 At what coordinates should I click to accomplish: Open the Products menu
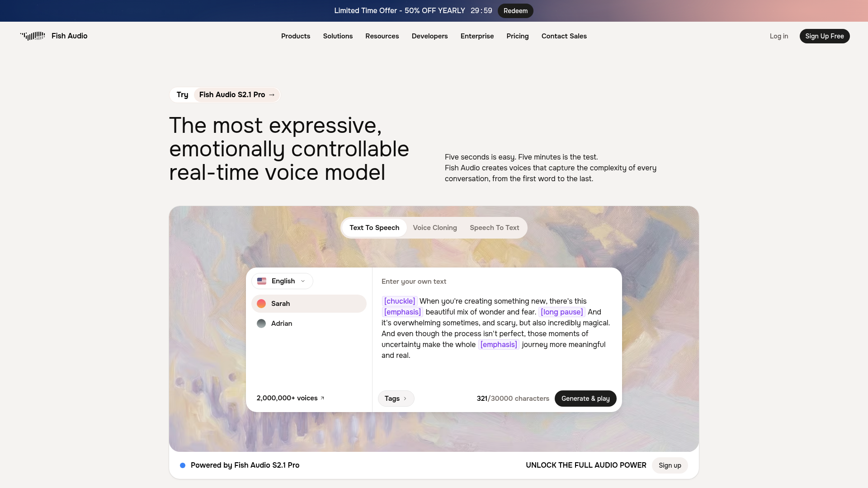coord(296,36)
